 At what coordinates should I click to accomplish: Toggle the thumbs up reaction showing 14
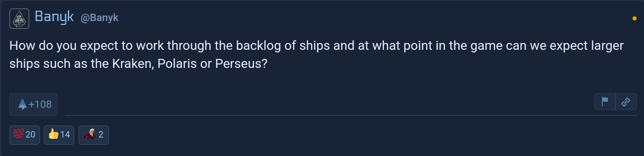[59, 135]
